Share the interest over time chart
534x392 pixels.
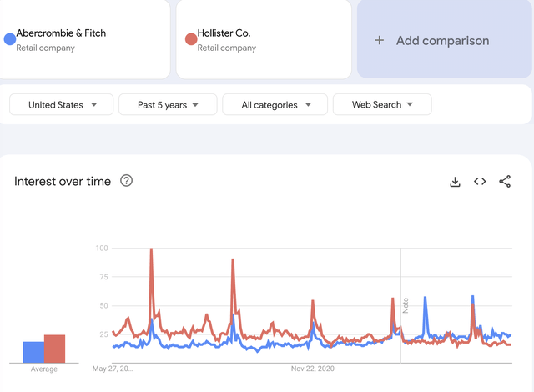505,182
